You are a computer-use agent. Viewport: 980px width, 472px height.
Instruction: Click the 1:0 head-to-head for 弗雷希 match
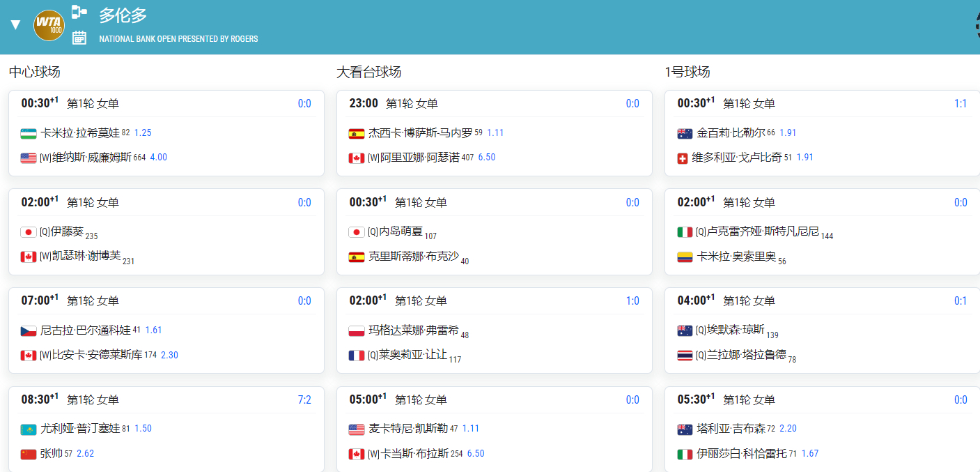coord(632,301)
